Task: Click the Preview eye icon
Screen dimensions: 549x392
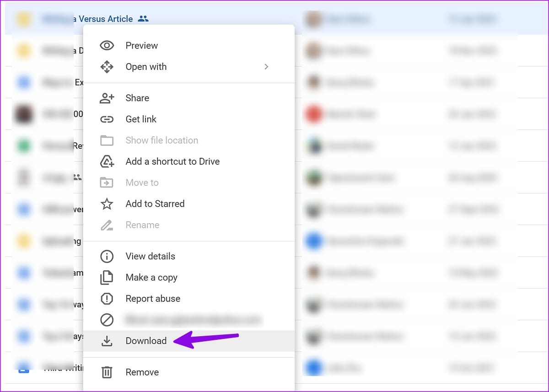Action: pos(107,45)
